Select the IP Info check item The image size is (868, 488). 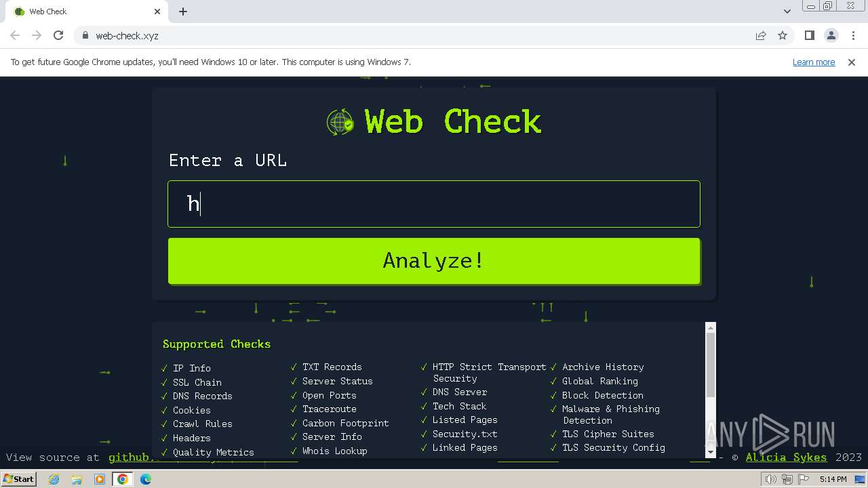pos(192,368)
